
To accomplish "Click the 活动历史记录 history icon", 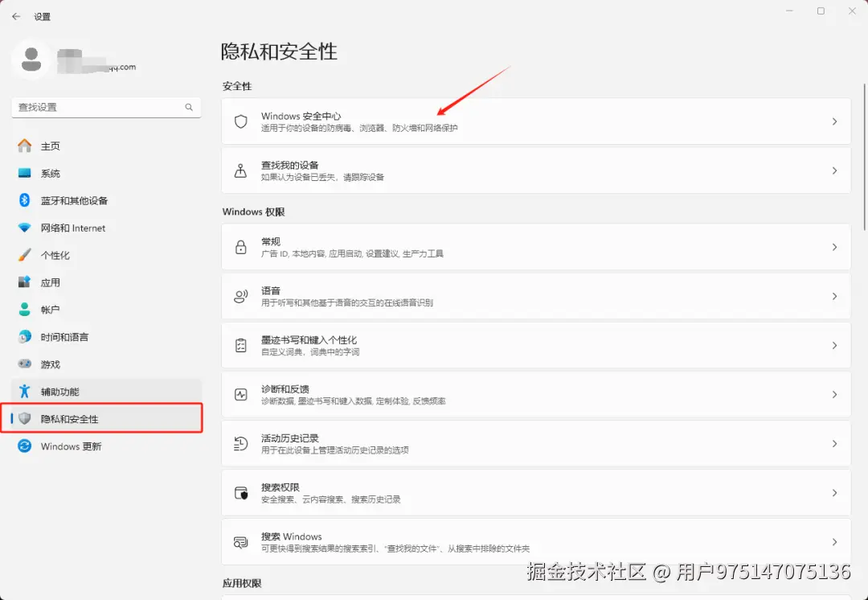I will [x=241, y=443].
